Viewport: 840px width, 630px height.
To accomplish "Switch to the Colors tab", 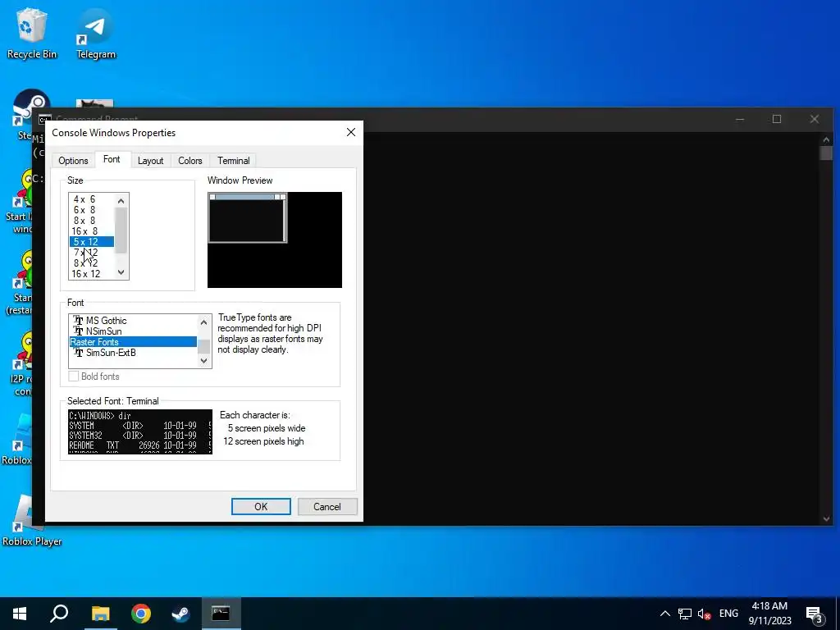I will [x=190, y=161].
